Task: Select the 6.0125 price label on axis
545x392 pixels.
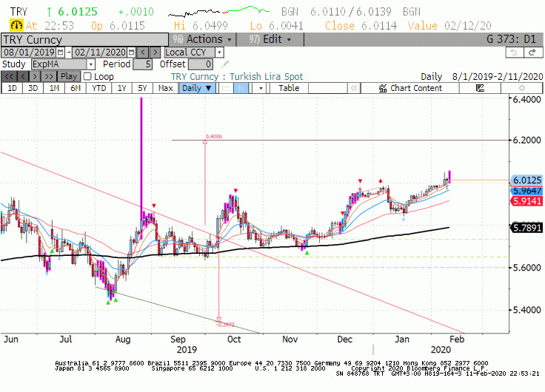Action: [527, 180]
